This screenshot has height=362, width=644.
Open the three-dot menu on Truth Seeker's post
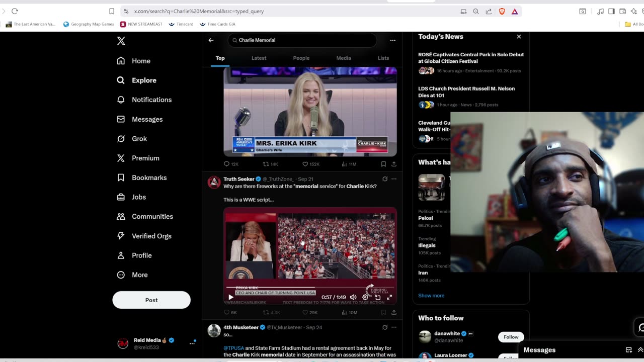click(394, 179)
